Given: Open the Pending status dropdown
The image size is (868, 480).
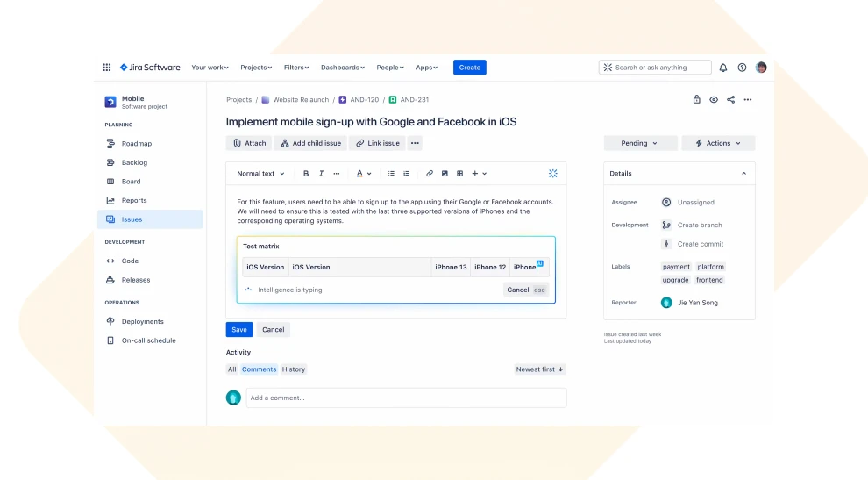Looking at the screenshot, I should [x=640, y=143].
